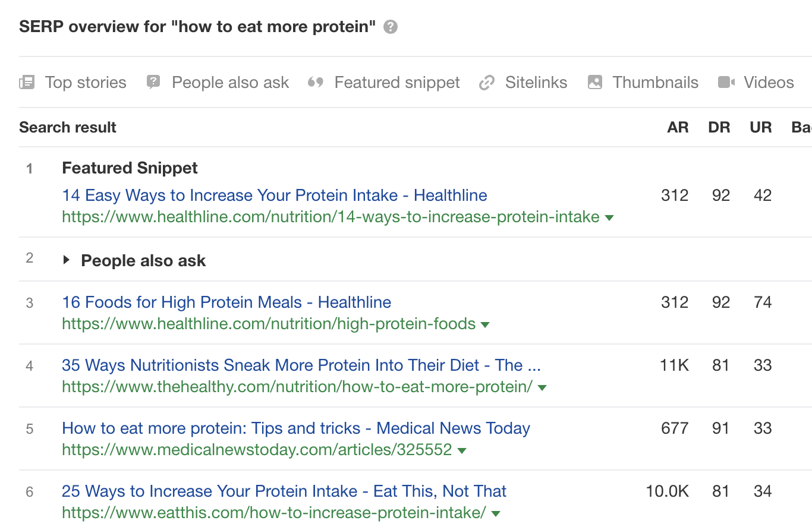The image size is (812, 530).
Task: Open the Eat This, Not That protein article
Action: [284, 491]
